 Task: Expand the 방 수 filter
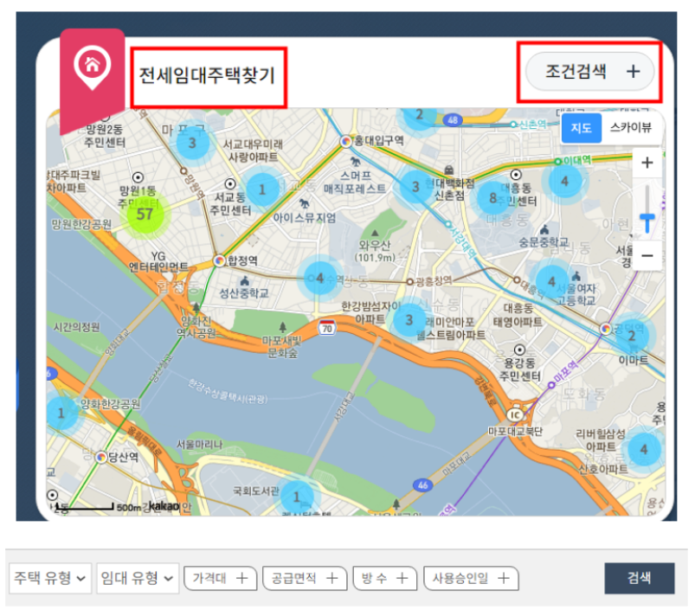(x=385, y=578)
